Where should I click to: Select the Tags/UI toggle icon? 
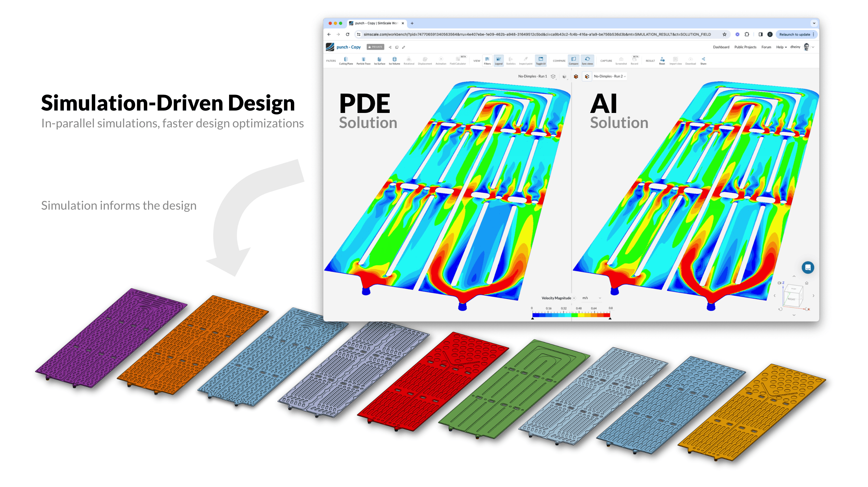[x=541, y=61]
